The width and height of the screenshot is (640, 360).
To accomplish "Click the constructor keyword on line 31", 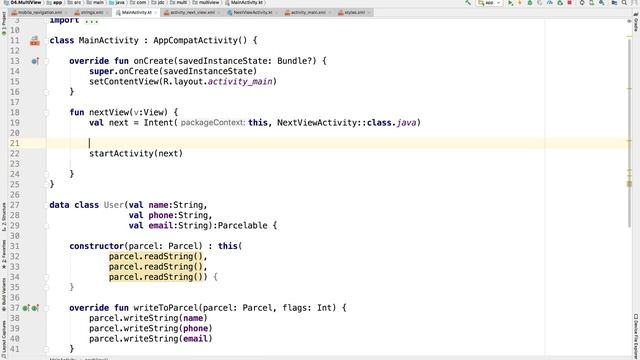I will [x=96, y=246].
